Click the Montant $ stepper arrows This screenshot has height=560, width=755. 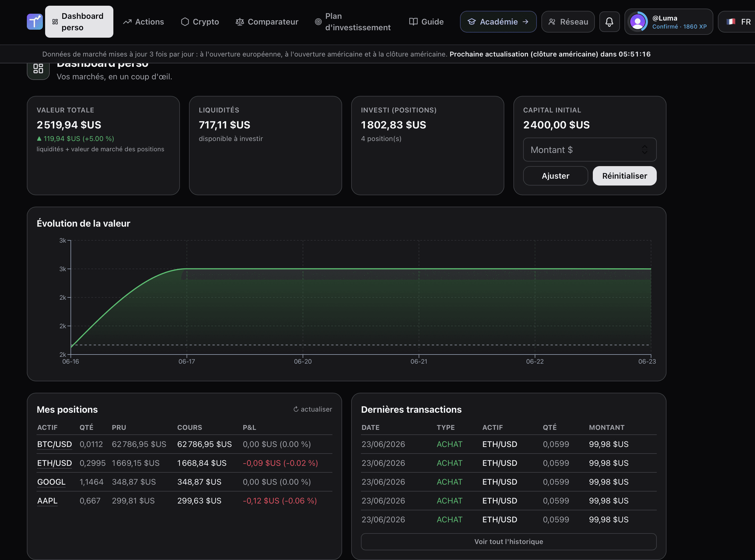click(644, 150)
